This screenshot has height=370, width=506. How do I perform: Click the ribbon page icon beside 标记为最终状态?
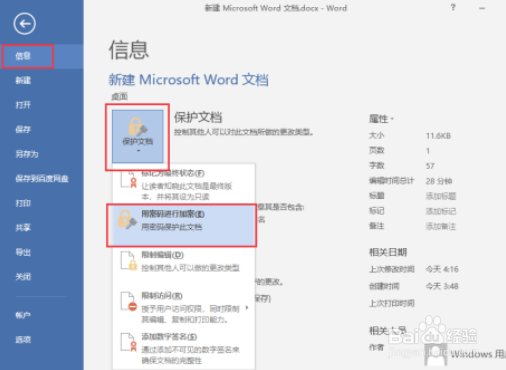point(129,180)
